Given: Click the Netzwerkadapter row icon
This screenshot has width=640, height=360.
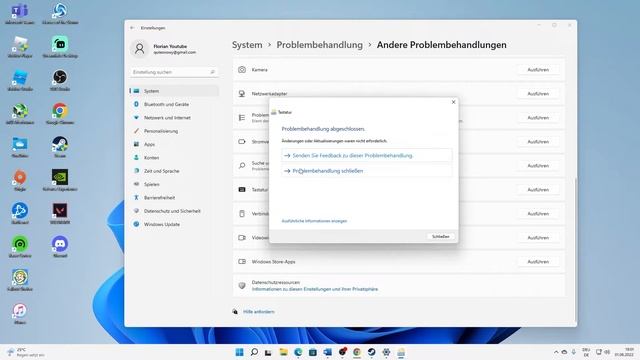Looking at the screenshot, I should (x=242, y=94).
